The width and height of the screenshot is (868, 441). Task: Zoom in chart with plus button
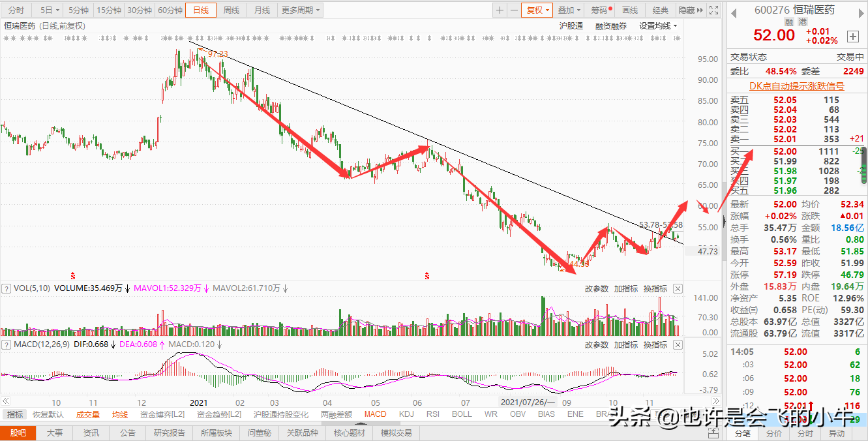pos(500,10)
